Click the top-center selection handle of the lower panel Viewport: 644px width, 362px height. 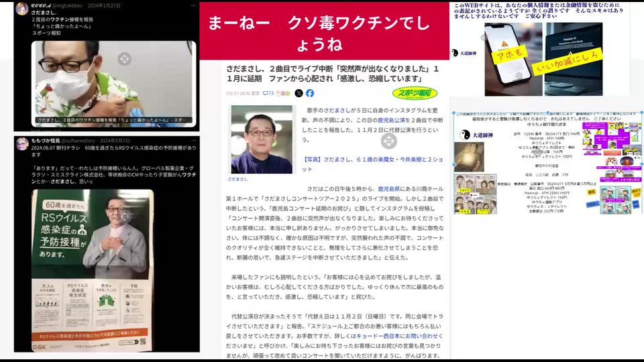tap(548, 113)
